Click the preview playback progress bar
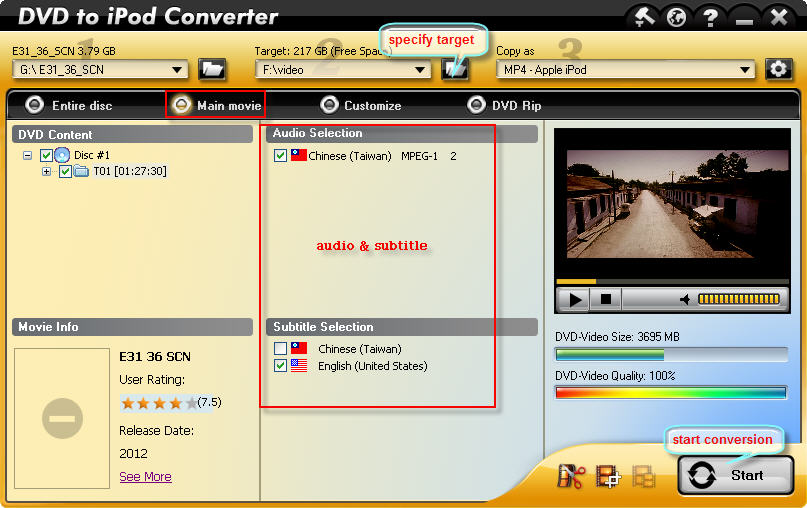The height and width of the screenshot is (508, 807). (672, 282)
